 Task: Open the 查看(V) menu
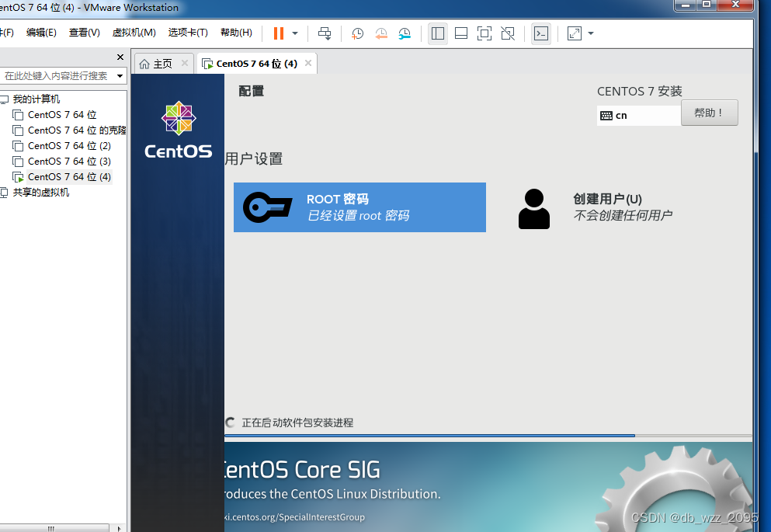[84, 33]
